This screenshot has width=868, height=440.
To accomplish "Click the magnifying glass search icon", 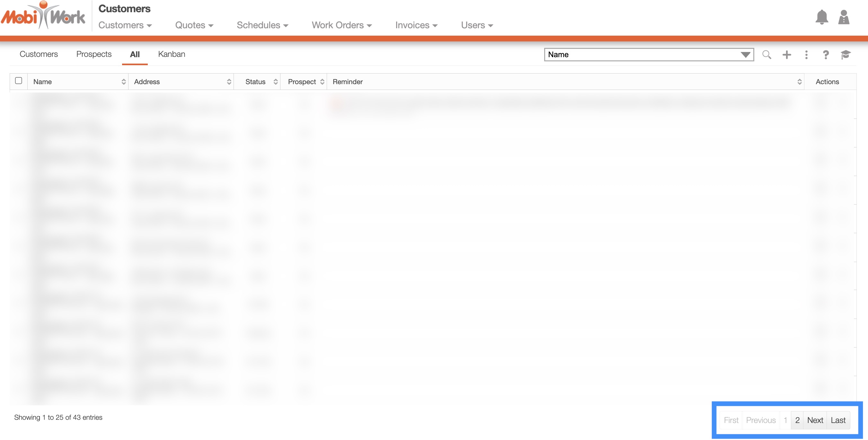I will [766, 55].
